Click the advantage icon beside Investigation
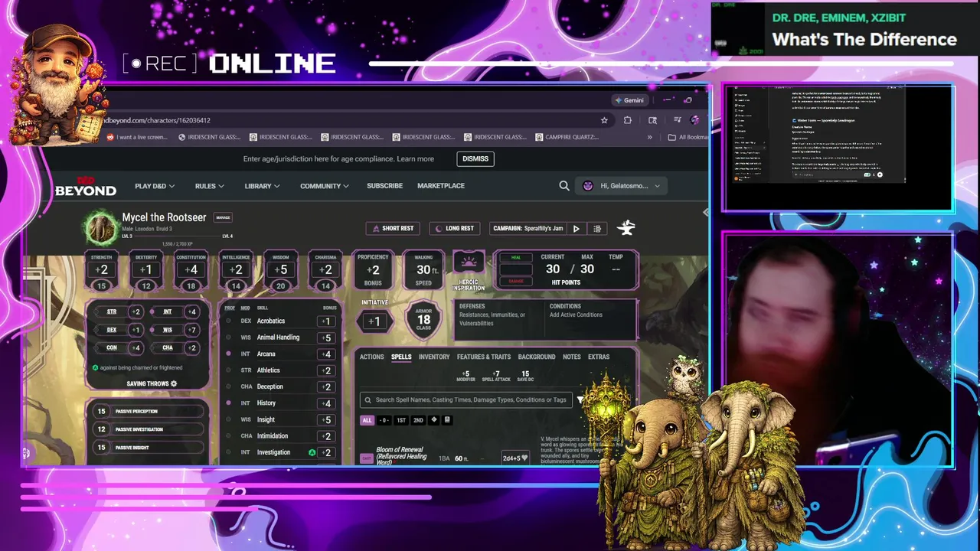Screen dimensions: 980x551 pos(312,452)
